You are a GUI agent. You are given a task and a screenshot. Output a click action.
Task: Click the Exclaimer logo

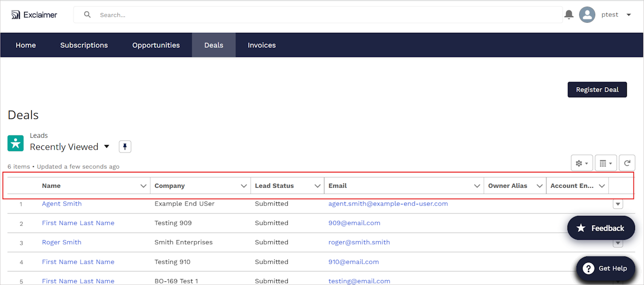point(34,15)
